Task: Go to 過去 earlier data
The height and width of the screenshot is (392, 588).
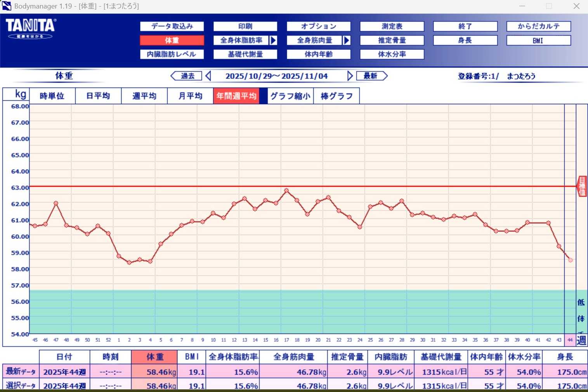Action: 187,76
